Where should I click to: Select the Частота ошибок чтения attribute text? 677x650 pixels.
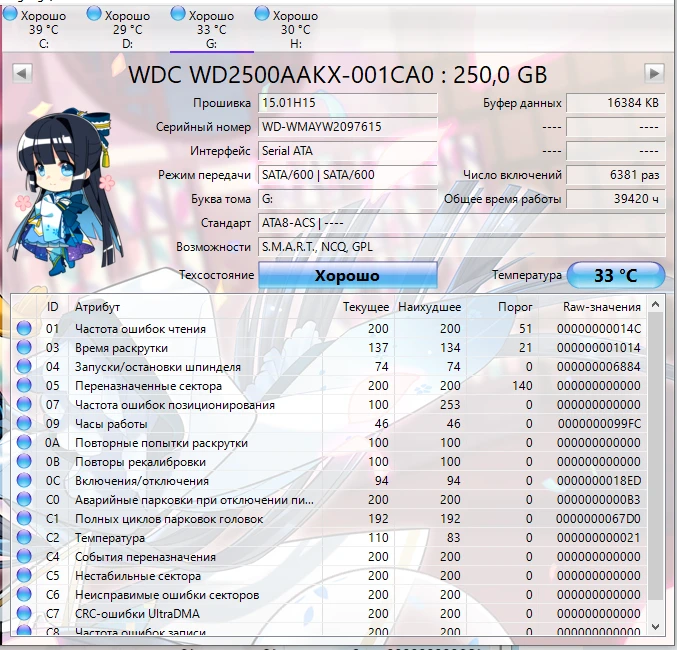[x=140, y=329]
